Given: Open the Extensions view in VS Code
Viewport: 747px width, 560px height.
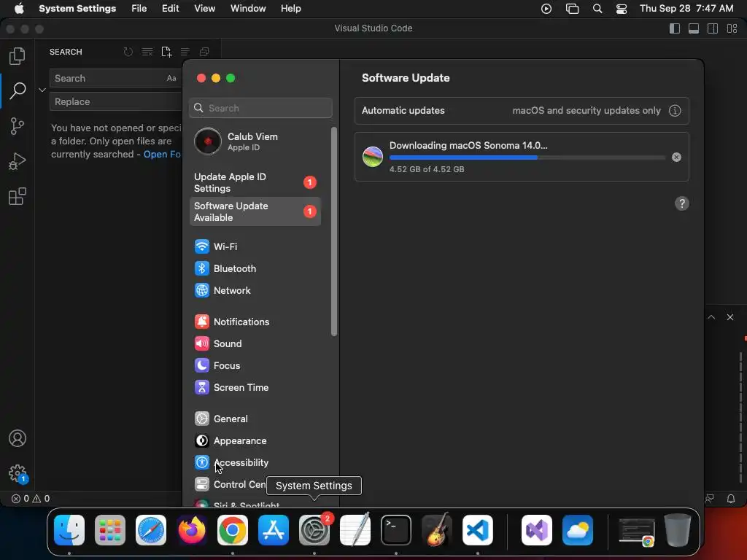Looking at the screenshot, I should (x=18, y=196).
